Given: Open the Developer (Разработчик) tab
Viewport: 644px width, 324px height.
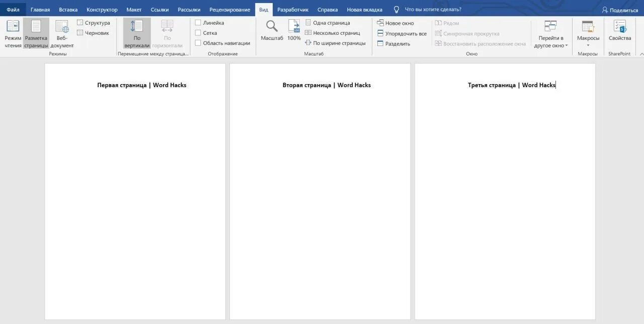Looking at the screenshot, I should pos(293,10).
